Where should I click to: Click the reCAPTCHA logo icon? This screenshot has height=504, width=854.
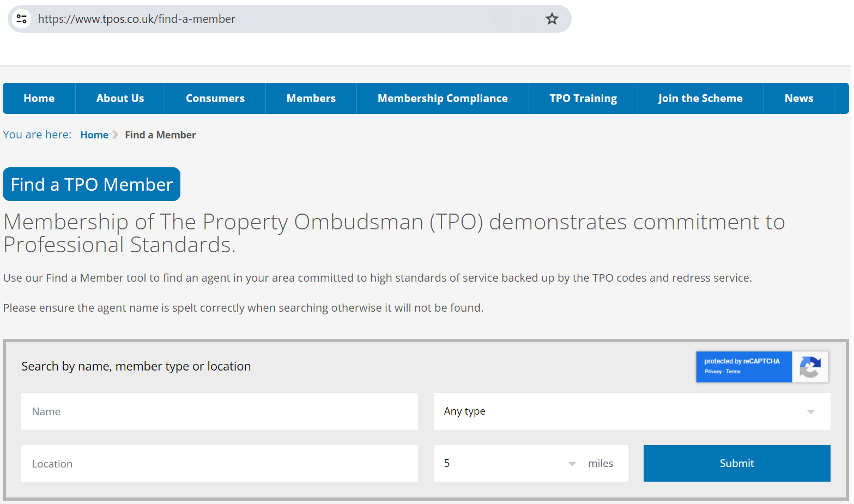click(x=810, y=367)
